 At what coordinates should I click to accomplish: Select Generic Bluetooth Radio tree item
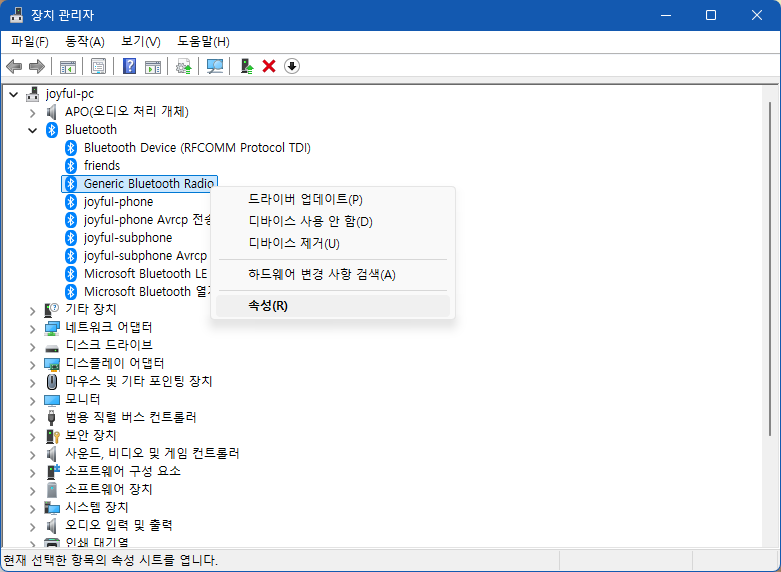pyautogui.click(x=139, y=184)
